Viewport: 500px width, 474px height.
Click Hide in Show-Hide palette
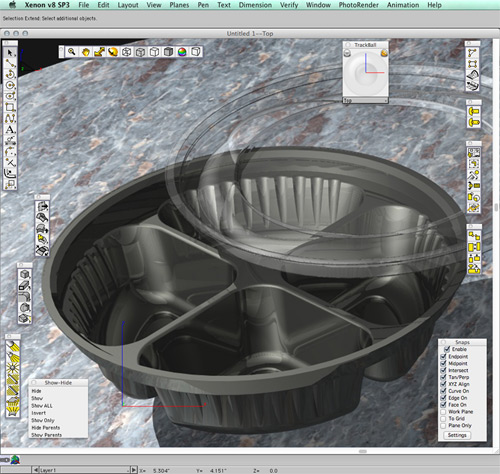36,391
